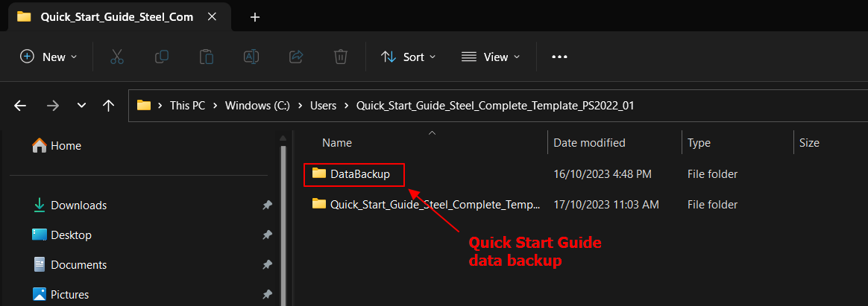Go up one folder level
Image resolution: width=868 pixels, height=306 pixels.
(x=108, y=106)
